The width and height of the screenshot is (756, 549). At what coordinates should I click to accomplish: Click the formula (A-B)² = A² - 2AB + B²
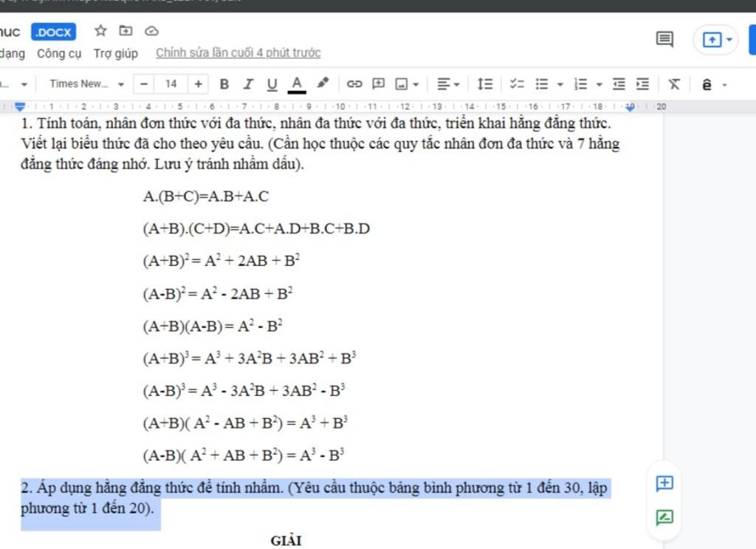218,293
